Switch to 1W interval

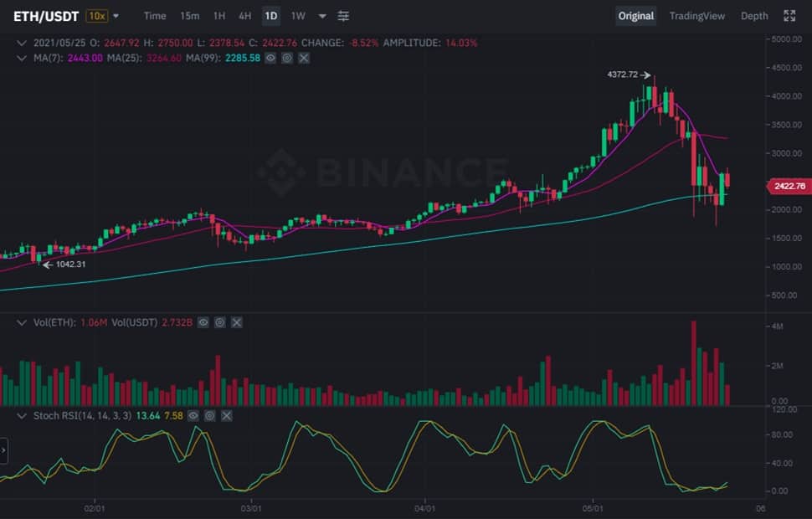(x=298, y=16)
